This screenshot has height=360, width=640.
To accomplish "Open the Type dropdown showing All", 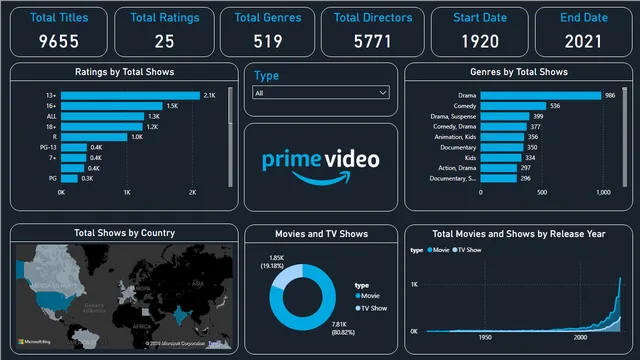I will (320, 93).
